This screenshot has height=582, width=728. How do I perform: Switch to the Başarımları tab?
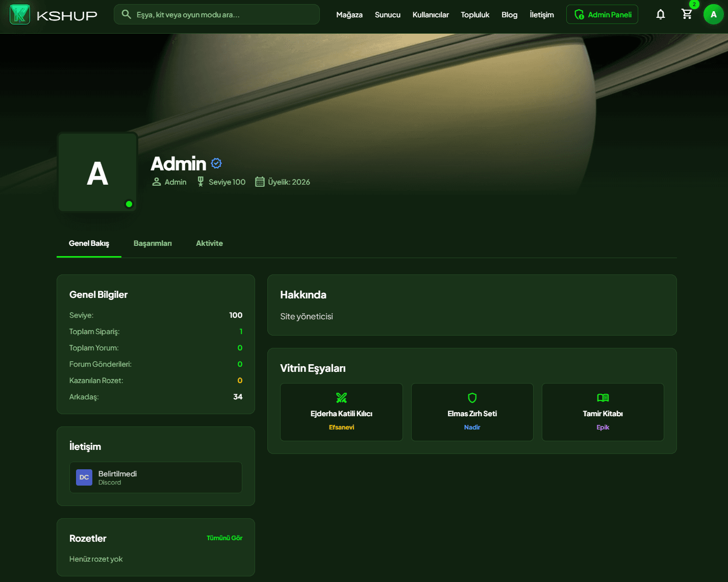(153, 243)
